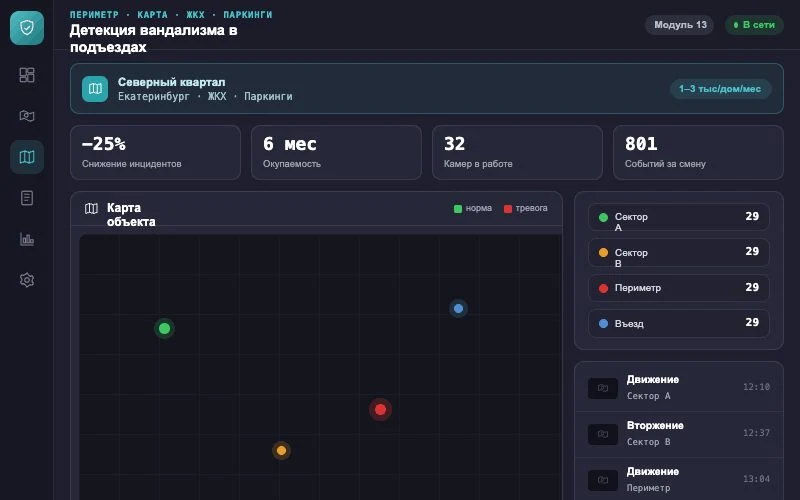Screen dimensions: 800x500
Task: Click the blue dot of Въезд
Action: pos(603,323)
